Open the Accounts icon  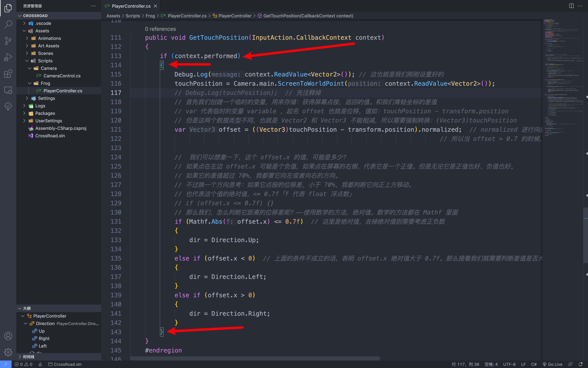click(8, 336)
